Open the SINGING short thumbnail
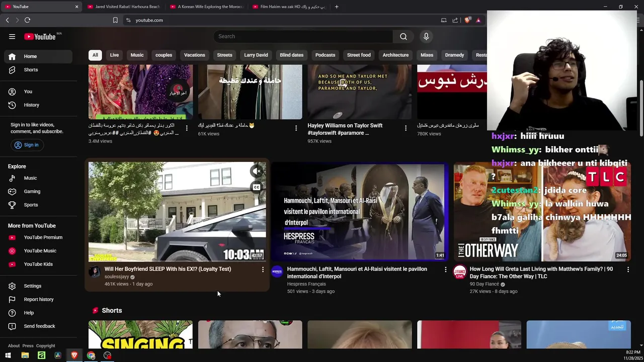Viewport: 644px width, 362px height. tap(140, 335)
